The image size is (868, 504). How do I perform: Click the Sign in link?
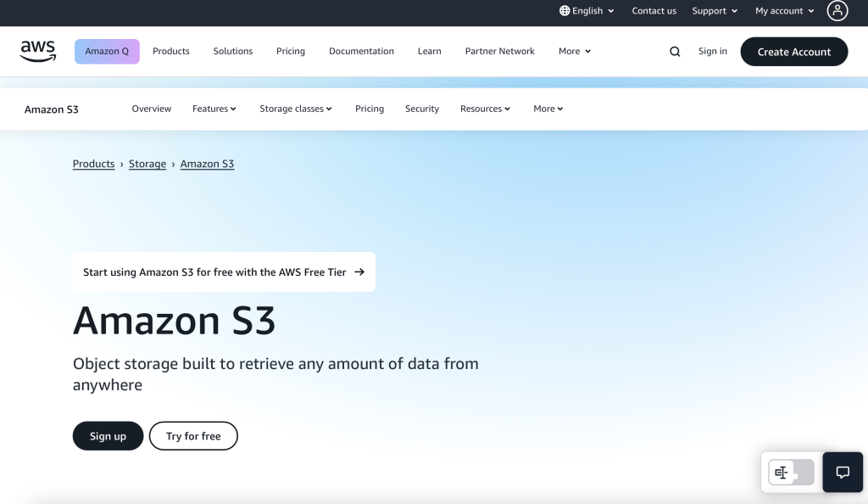(712, 51)
